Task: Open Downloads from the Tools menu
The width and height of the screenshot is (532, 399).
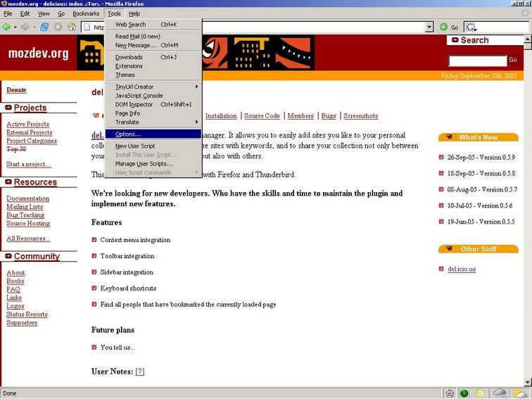Action: pyautogui.click(x=153, y=57)
